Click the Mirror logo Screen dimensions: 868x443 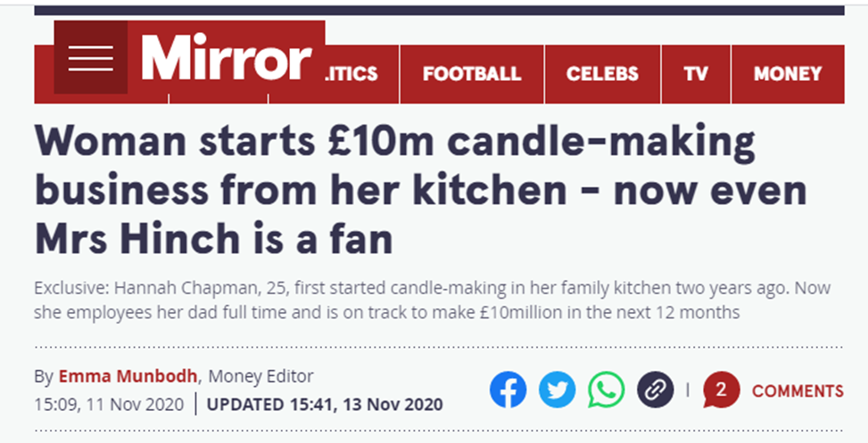pos(226,59)
